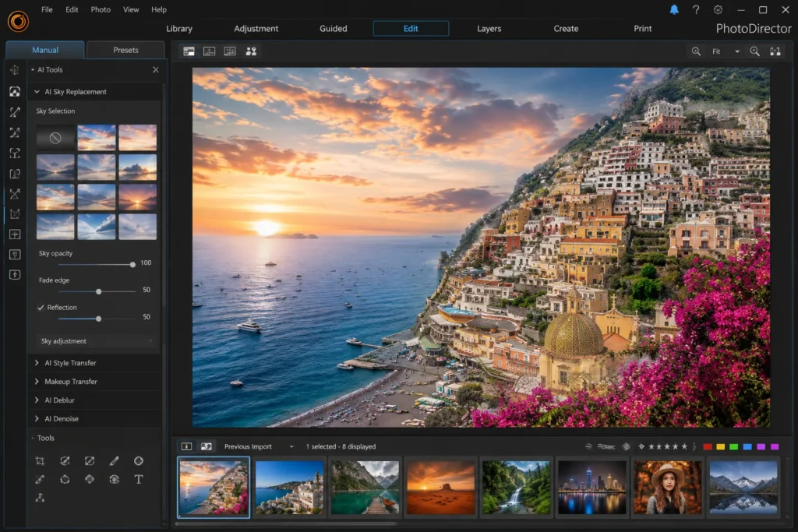This screenshot has width=798, height=532.
Task: Click the zoom in magnifier next to Fit
Action: click(754, 51)
